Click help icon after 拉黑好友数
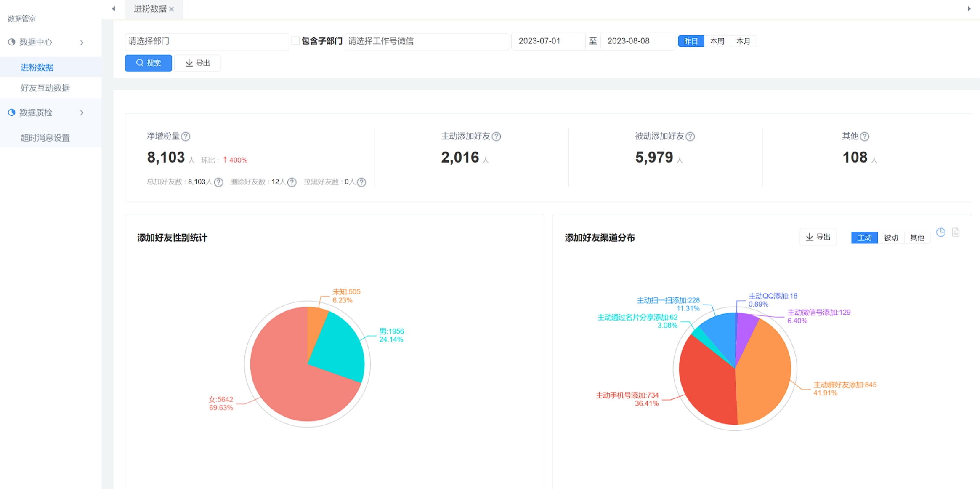The height and width of the screenshot is (489, 980). pos(361,182)
